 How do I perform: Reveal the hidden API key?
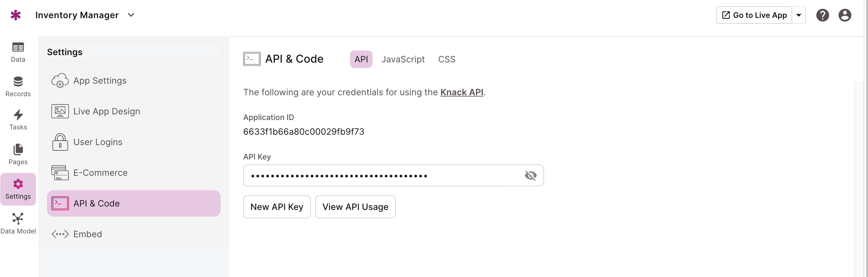(x=531, y=175)
